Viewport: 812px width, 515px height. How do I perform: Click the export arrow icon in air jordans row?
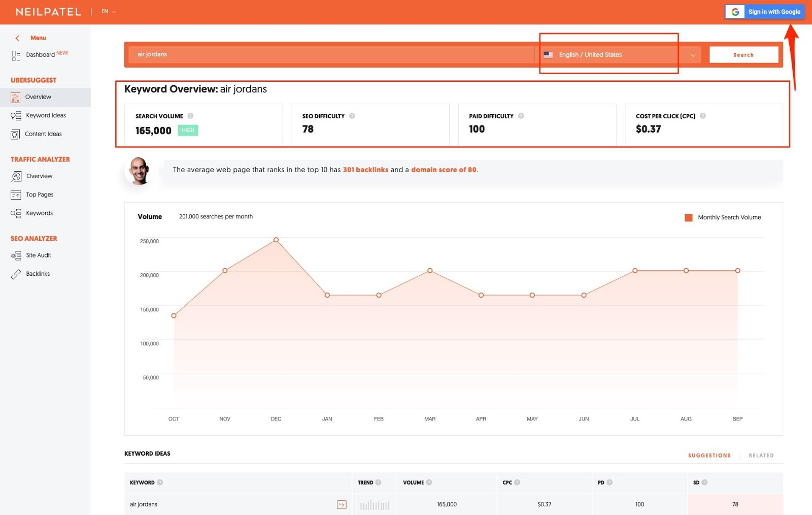pos(342,504)
